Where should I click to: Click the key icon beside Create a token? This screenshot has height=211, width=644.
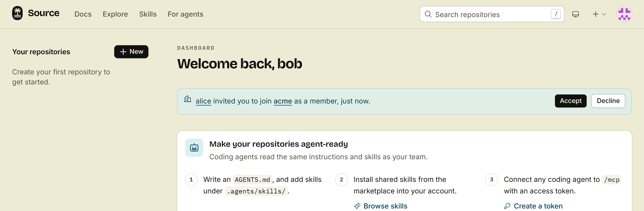tap(507, 206)
